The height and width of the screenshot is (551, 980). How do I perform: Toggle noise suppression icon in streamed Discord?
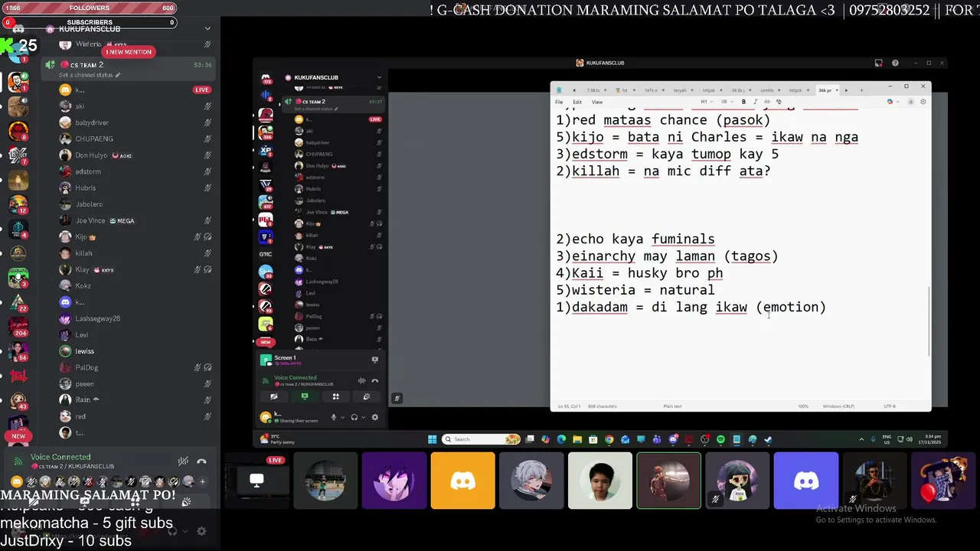click(x=361, y=380)
